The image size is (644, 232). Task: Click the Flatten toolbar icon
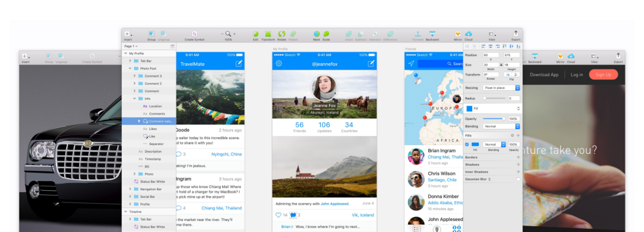pos(293,34)
